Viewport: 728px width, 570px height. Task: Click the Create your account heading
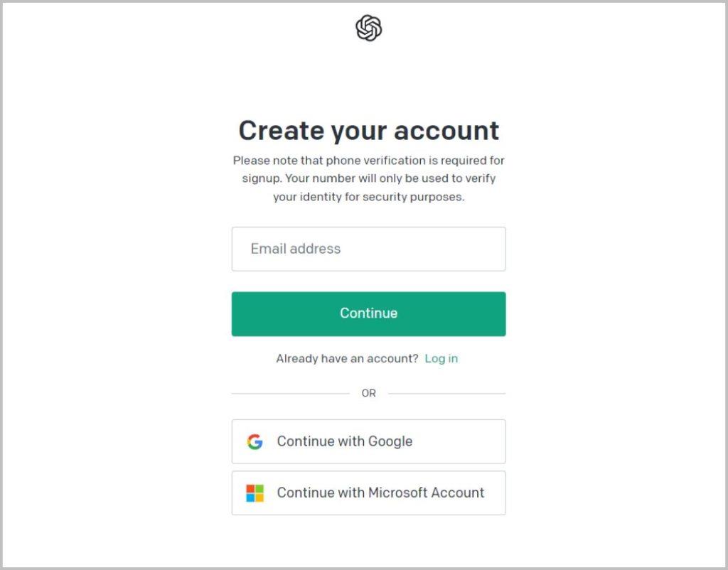pyautogui.click(x=369, y=131)
